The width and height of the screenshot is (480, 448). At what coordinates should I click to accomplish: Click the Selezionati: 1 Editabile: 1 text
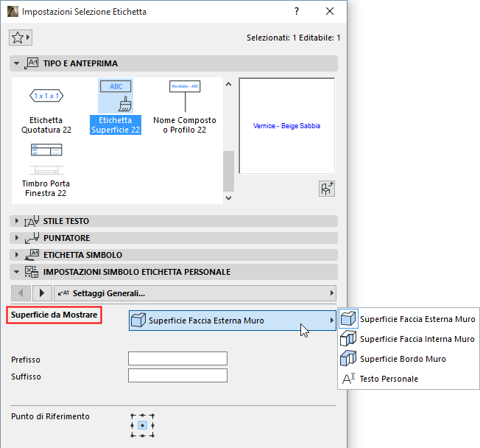[x=293, y=38]
